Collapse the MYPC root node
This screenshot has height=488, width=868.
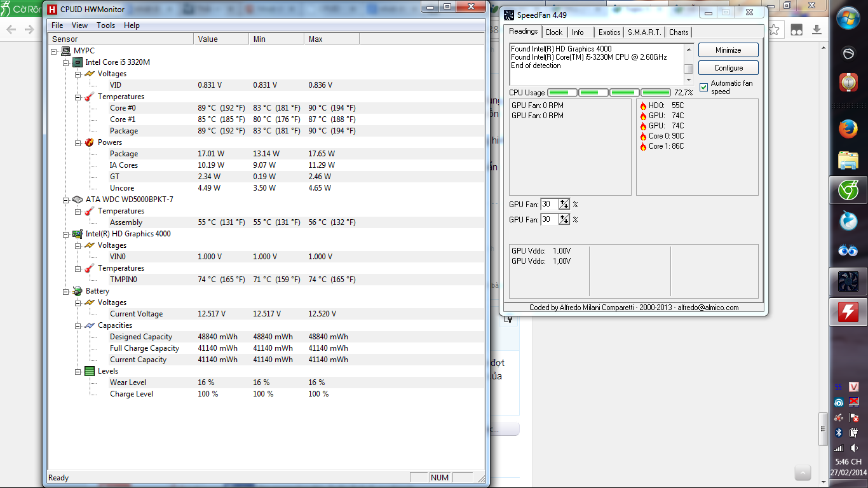point(54,51)
